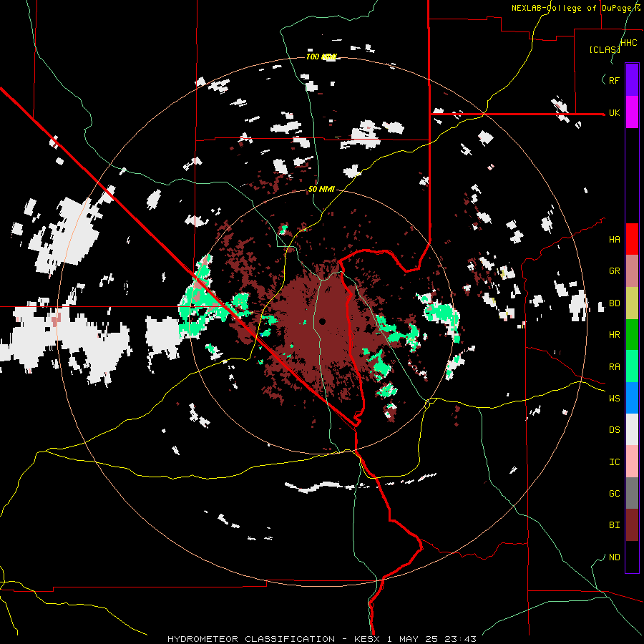Click the DS white legend swatch

(632, 429)
